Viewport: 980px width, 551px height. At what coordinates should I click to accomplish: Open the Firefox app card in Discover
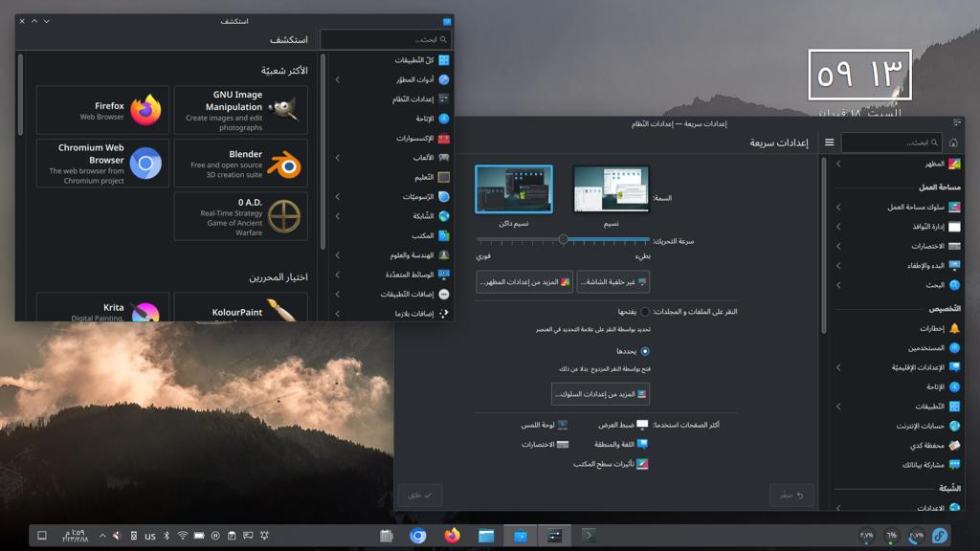click(x=102, y=110)
